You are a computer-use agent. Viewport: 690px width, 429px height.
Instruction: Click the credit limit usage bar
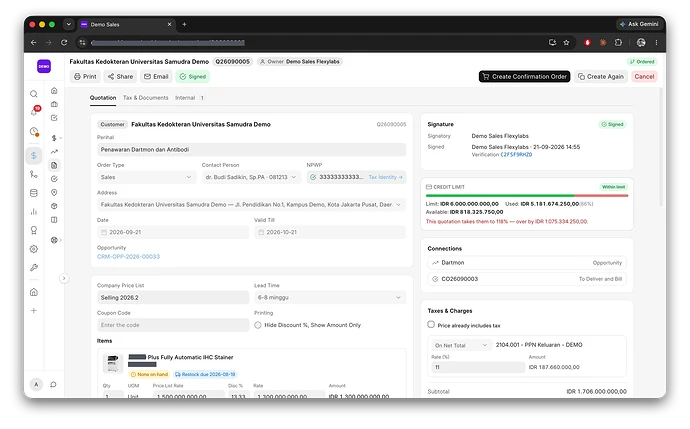click(527, 196)
